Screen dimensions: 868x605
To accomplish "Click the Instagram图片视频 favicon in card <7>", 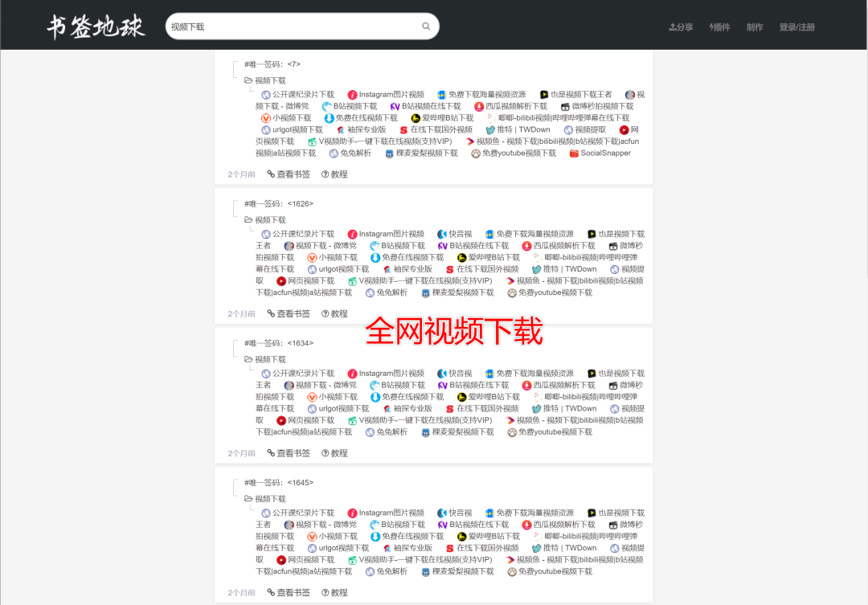I will [x=352, y=95].
